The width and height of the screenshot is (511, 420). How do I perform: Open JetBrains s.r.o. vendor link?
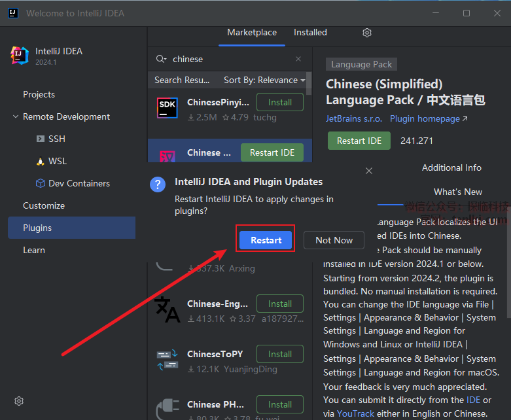pyautogui.click(x=354, y=118)
